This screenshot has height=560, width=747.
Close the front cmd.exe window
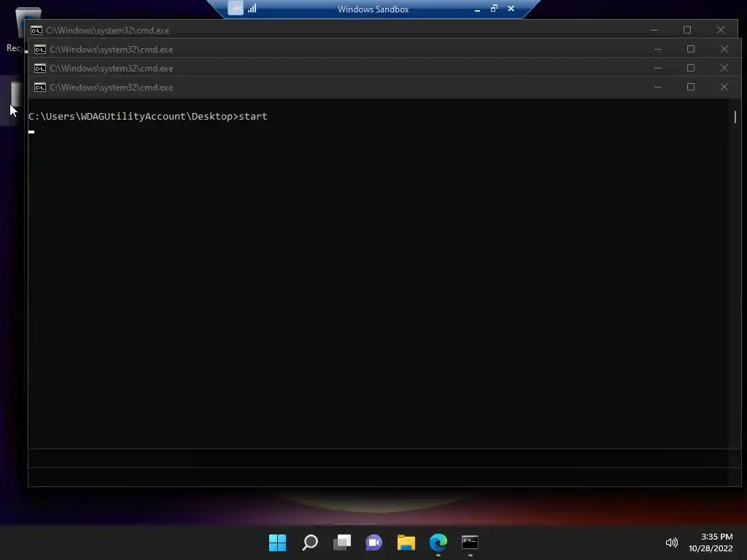[724, 87]
